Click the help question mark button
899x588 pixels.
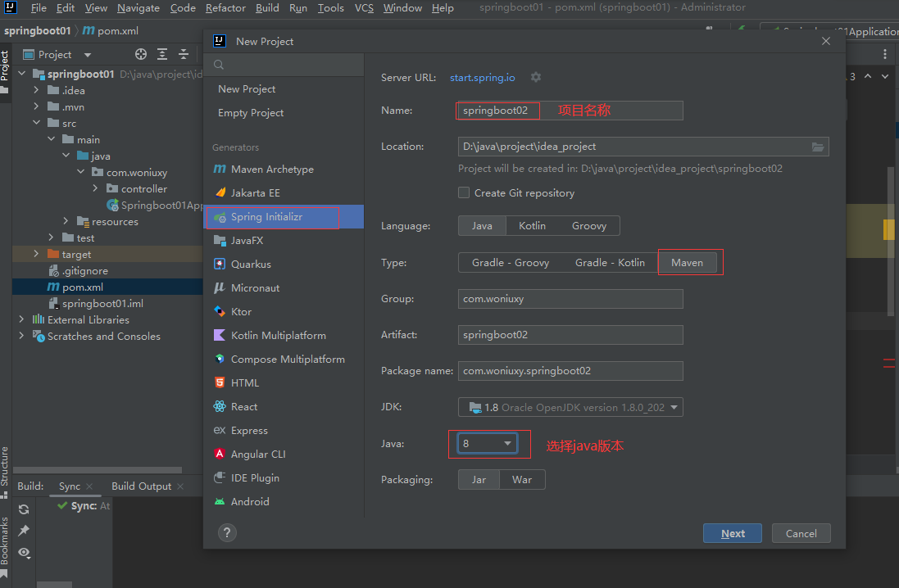coord(227,533)
